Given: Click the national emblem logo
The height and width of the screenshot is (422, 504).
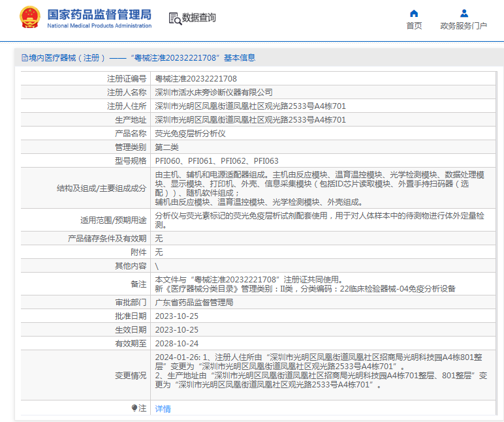Looking at the screenshot, I should pos(30,18).
